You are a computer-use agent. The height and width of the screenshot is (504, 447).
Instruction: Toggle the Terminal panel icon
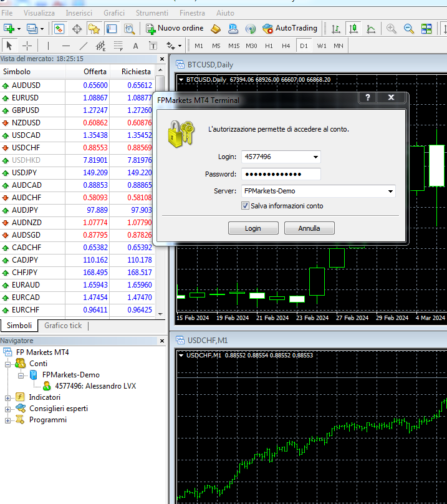112,29
